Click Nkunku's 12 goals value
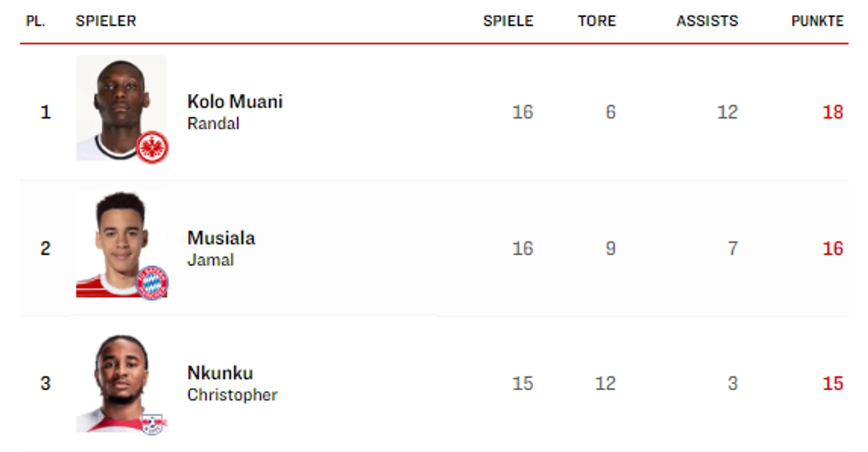Viewport: 868px width, 452px height. [x=605, y=384]
